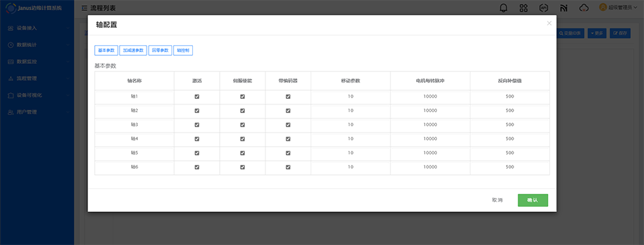Open the 更多 dropdown button
Screen dimensions: 644x245
tap(597, 33)
